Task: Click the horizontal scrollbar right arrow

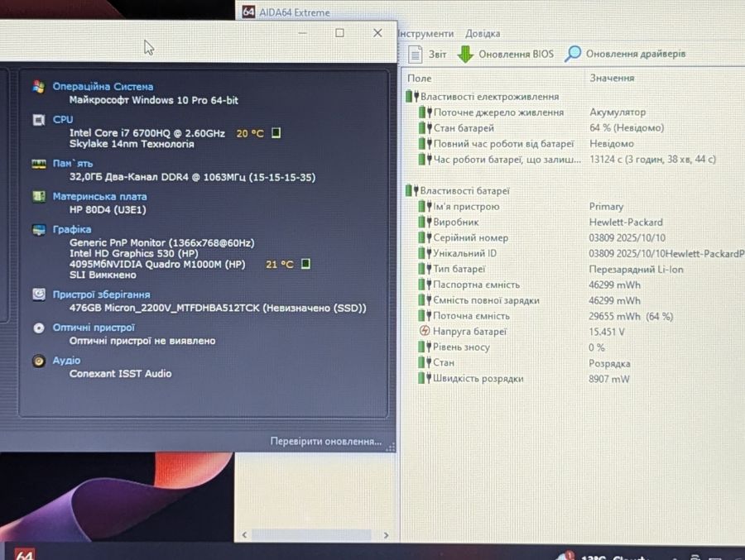Action: (x=386, y=535)
